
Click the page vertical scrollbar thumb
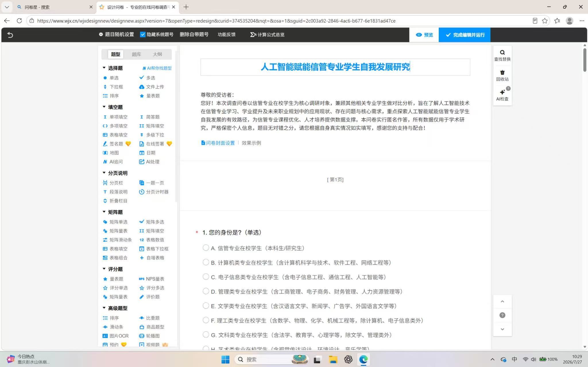[585, 60]
